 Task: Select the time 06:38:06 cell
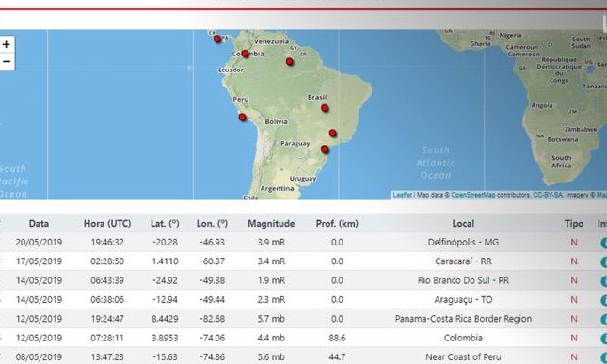107,299
